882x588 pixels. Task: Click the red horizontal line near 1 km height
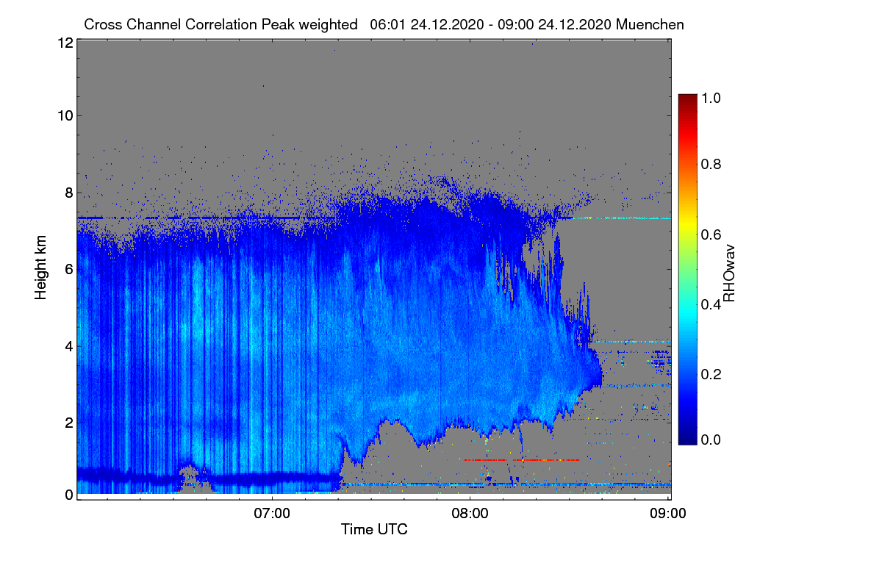click(521, 460)
